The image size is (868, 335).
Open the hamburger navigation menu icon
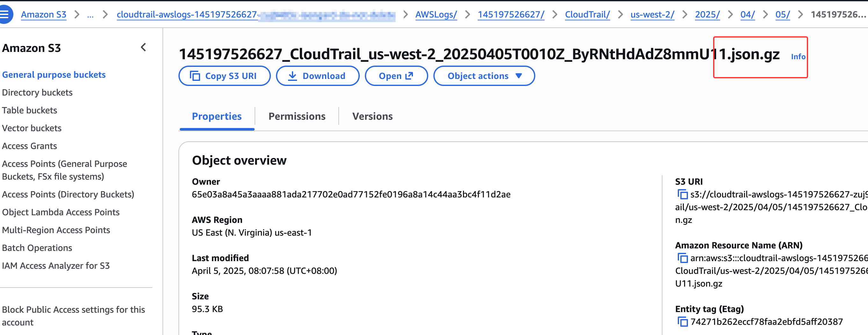click(x=5, y=14)
